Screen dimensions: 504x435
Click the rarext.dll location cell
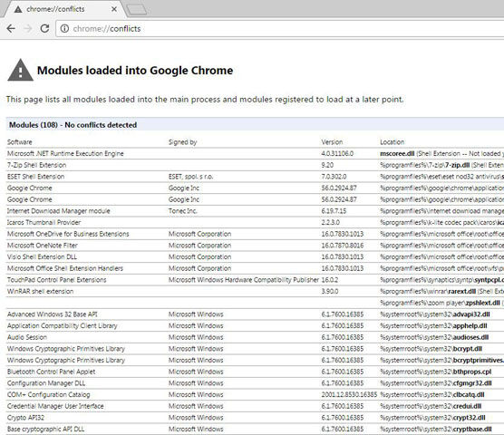[x=442, y=292]
